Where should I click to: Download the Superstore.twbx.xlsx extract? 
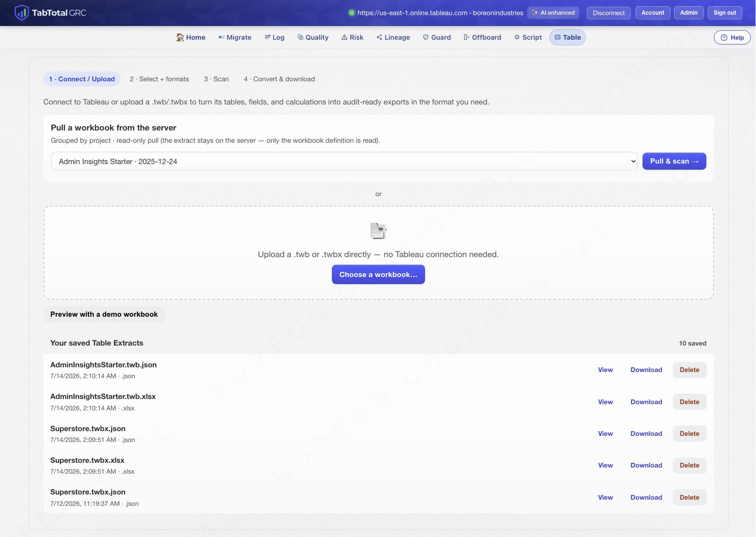pos(646,465)
